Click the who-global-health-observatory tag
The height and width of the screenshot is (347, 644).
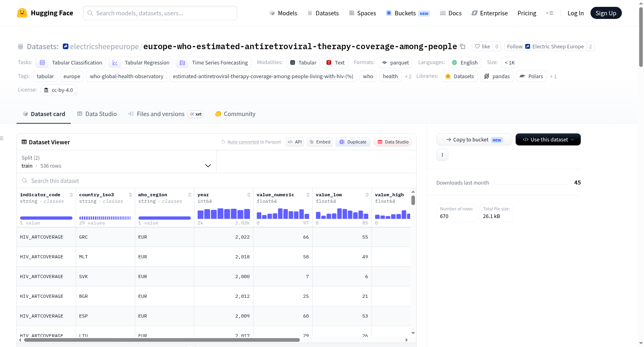[x=126, y=76]
